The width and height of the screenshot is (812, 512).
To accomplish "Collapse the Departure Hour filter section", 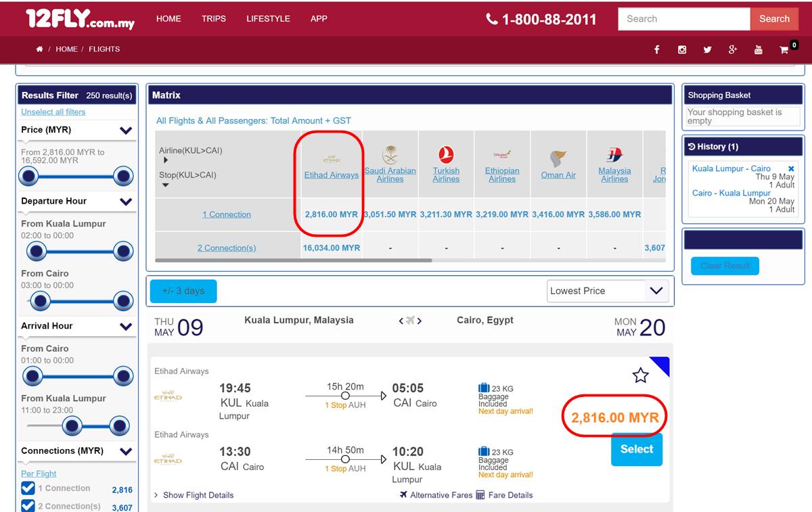I will coord(126,202).
